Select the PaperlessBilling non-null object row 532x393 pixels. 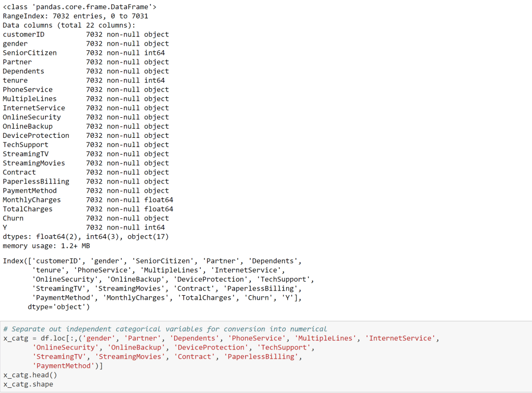(86, 181)
